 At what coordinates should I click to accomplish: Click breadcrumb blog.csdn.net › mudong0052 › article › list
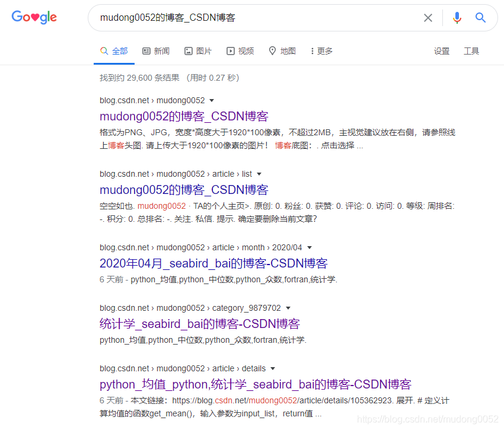pyautogui.click(x=176, y=174)
